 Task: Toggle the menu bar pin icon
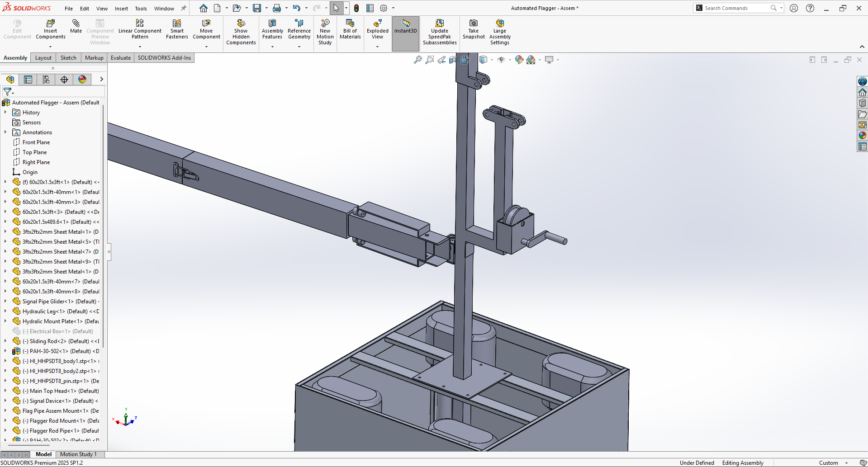click(184, 8)
